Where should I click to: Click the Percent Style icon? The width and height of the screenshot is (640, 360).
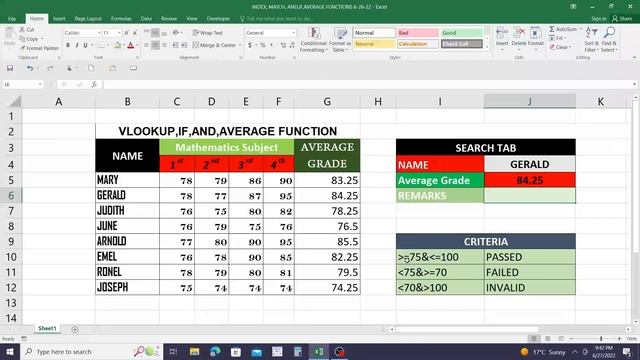pos(263,45)
